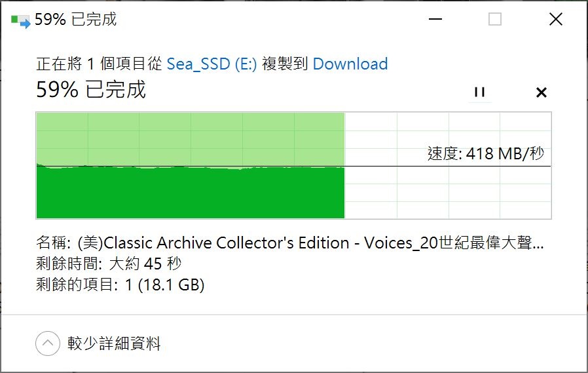The image size is (588, 373).
Task: Click the 較少詳細資料 label
Action: tap(114, 344)
